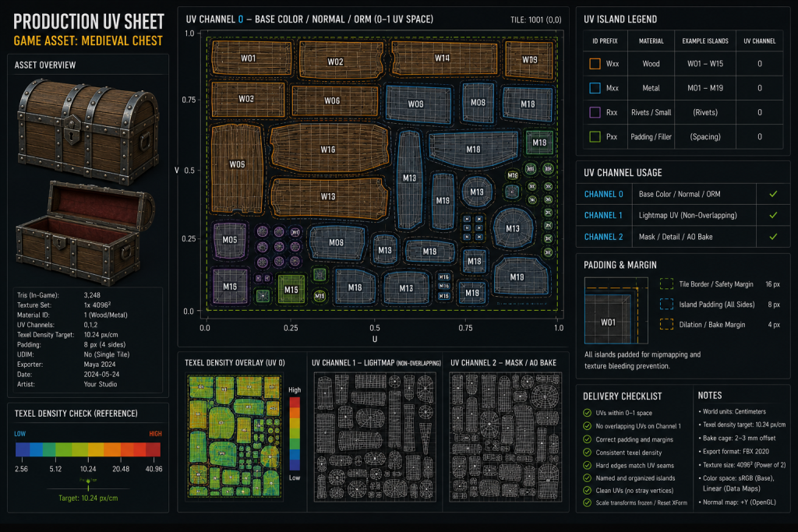The height and width of the screenshot is (532, 798).
Task: Select the W01 wood UV island
Action: point(252,58)
